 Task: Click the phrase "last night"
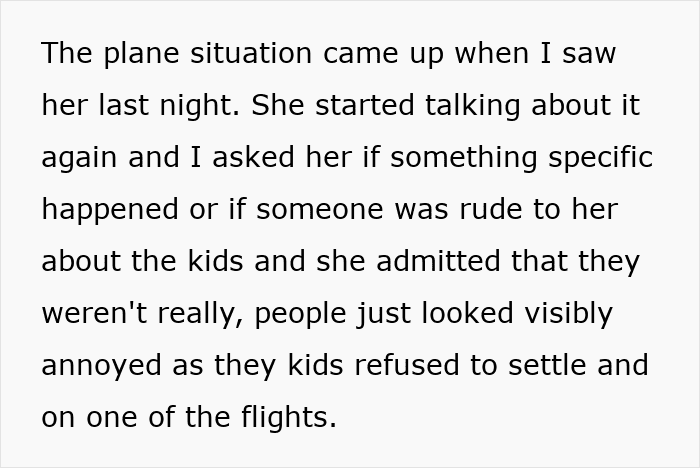[165, 106]
